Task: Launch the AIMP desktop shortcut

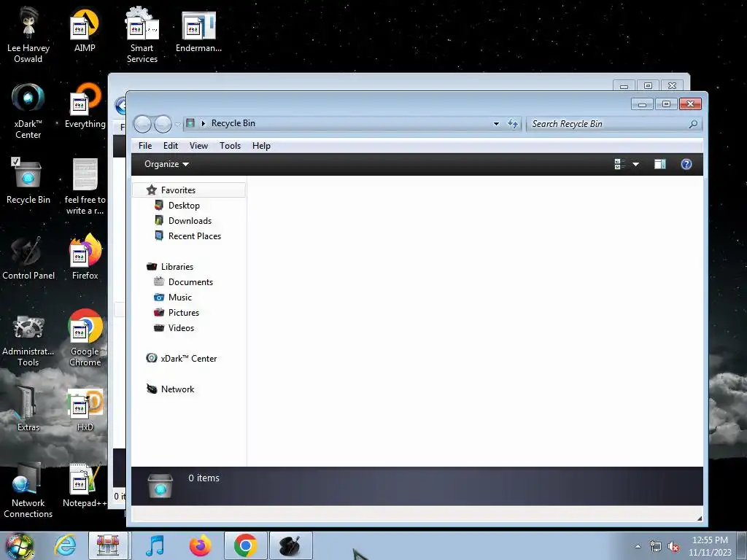Action: tap(85, 30)
